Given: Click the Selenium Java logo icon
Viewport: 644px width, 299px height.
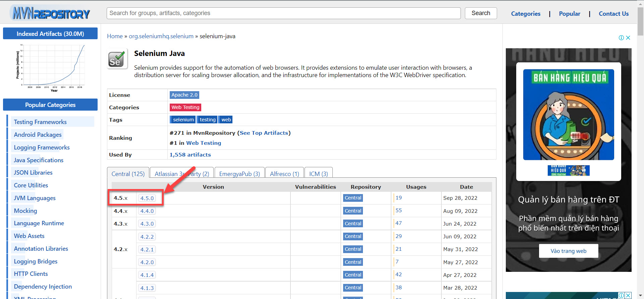Looking at the screenshot, I should (x=117, y=59).
